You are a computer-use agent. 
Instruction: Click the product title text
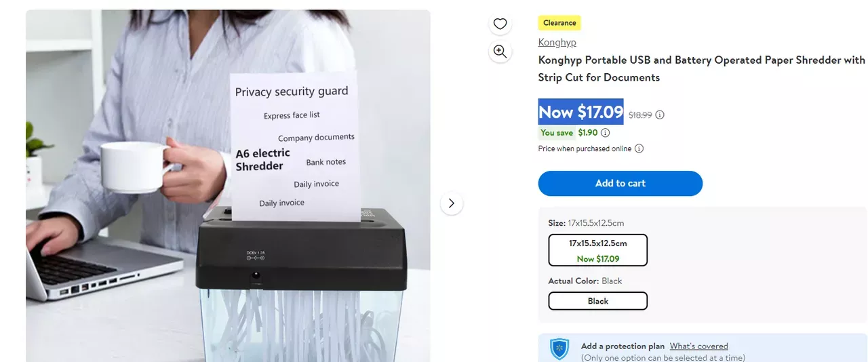coord(702,68)
